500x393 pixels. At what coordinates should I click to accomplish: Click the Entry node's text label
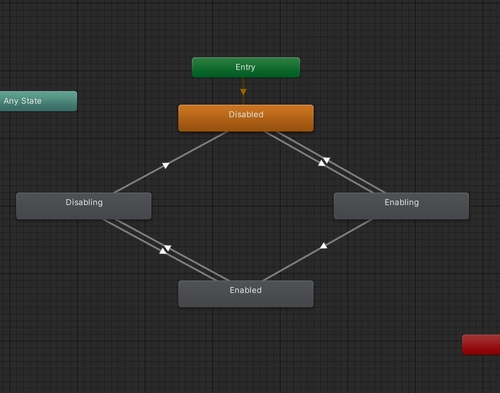tap(245, 67)
